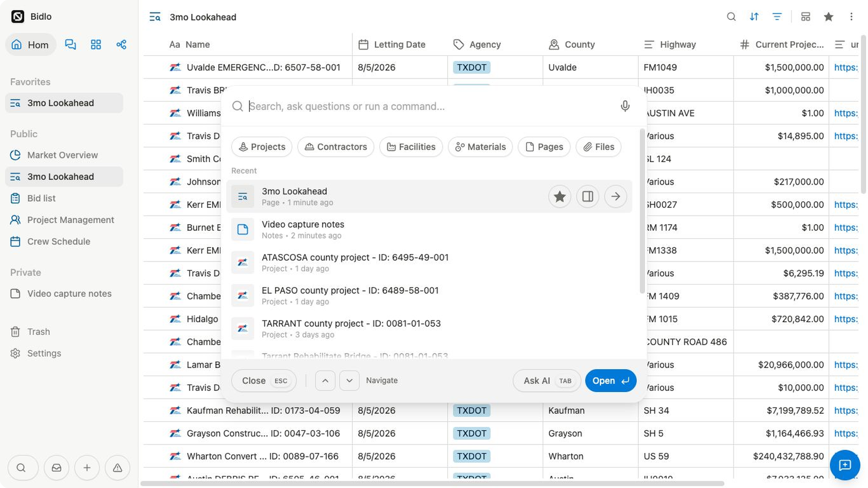The width and height of the screenshot is (868, 488).
Task: Open the chat icon beside Home
Action: [x=71, y=44]
